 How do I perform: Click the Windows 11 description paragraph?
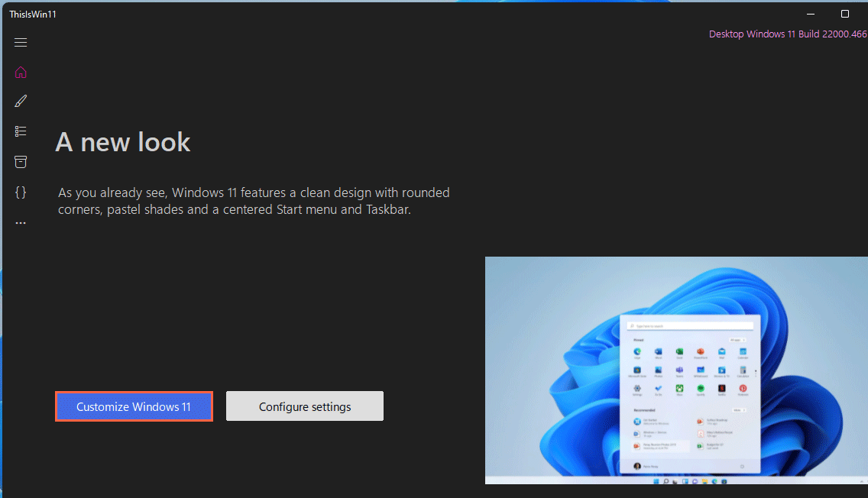tap(254, 201)
